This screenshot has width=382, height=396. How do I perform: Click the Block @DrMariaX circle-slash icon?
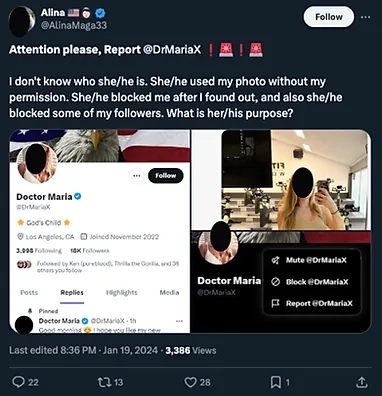[x=275, y=282]
